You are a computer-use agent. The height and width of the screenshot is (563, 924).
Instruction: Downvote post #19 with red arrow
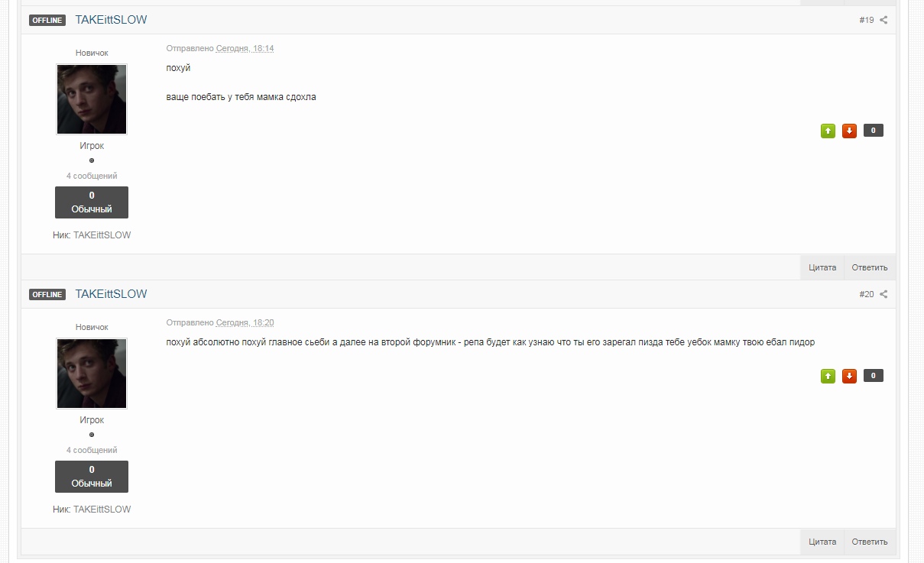(849, 131)
